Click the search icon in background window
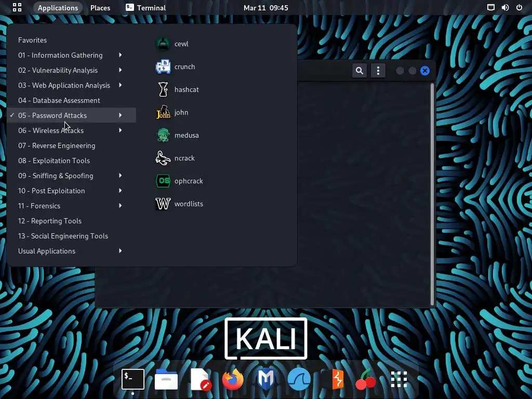This screenshot has height=399, width=532. [360, 71]
